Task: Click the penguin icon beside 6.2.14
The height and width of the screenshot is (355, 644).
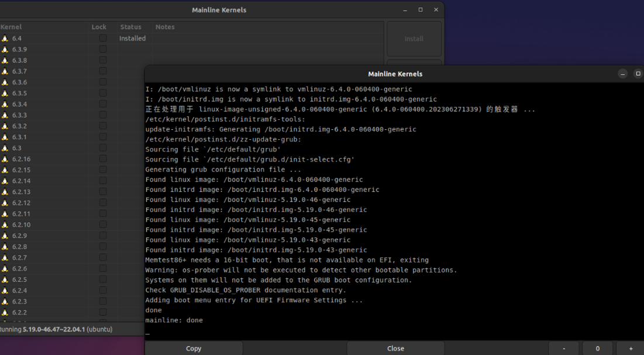Action: click(5, 181)
